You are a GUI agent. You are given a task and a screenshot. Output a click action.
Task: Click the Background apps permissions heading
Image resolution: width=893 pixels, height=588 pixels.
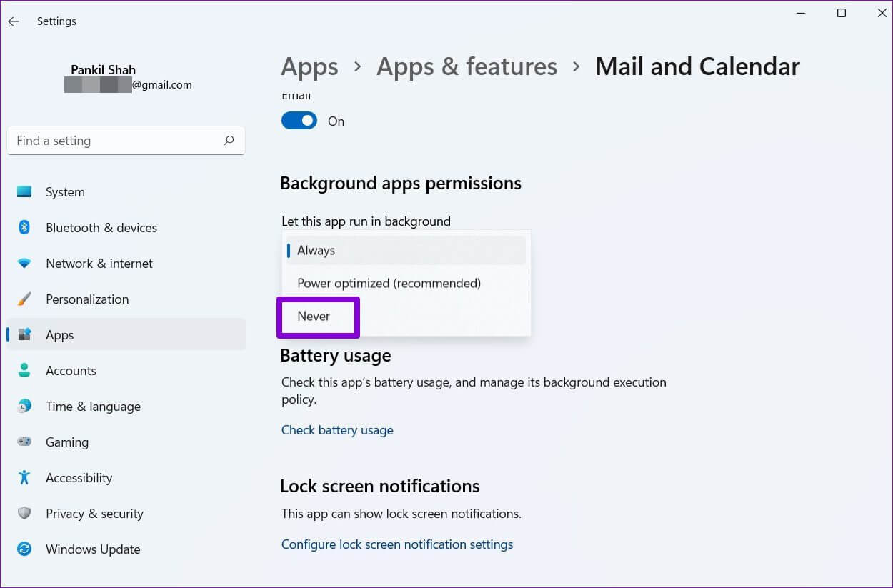(x=401, y=184)
